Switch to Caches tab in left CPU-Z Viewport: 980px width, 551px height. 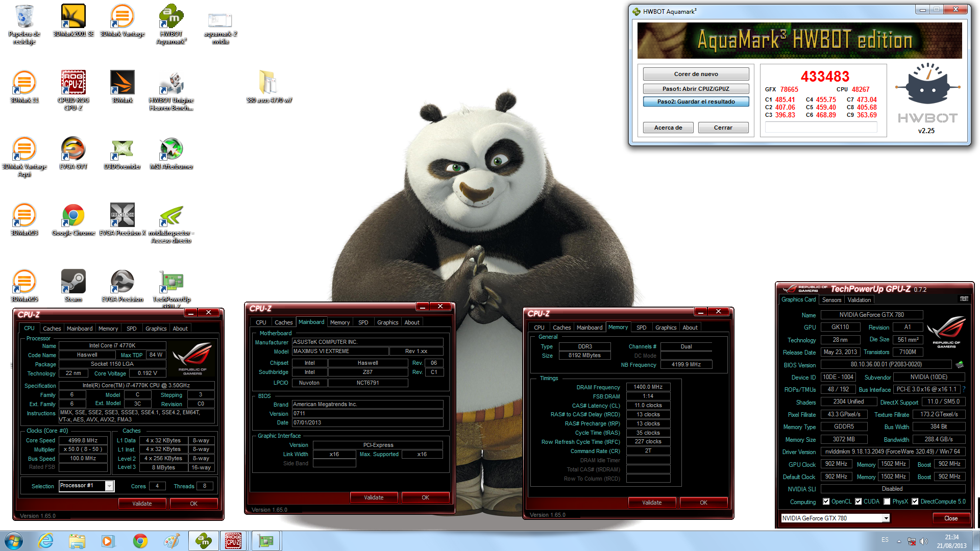[52, 329]
